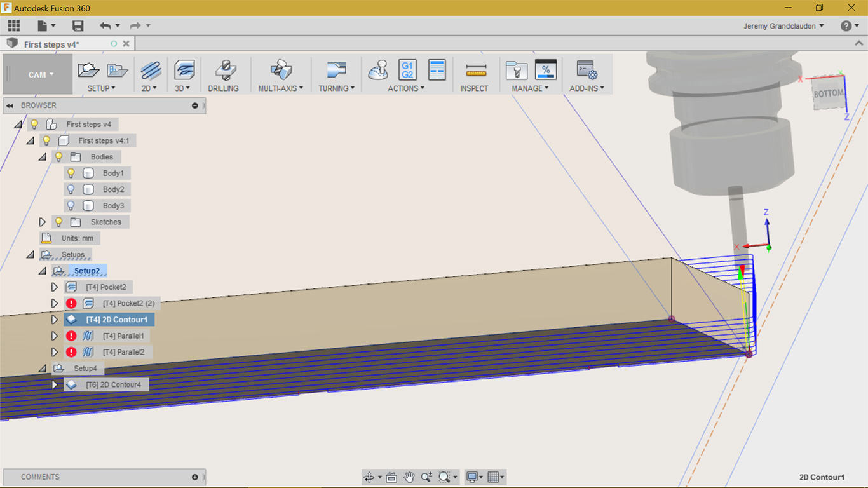Image resolution: width=868 pixels, height=488 pixels.
Task: Toggle visibility bulb of Body3
Action: pyautogui.click(x=71, y=206)
